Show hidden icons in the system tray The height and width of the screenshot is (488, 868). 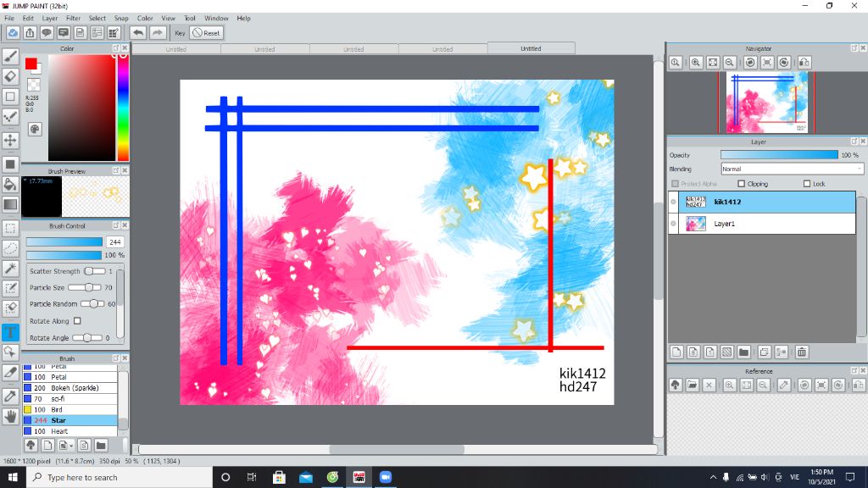(x=713, y=477)
